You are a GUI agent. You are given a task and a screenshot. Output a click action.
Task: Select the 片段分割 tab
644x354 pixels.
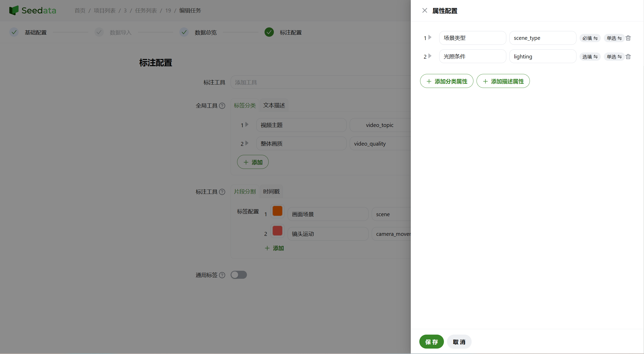point(245,192)
